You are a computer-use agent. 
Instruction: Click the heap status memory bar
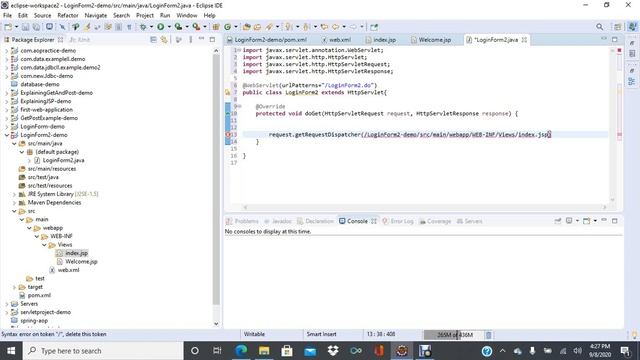pos(453,335)
